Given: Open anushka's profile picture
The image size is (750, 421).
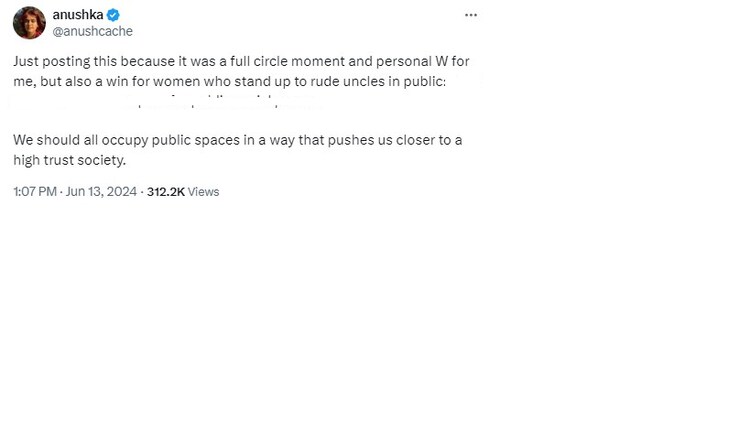Looking at the screenshot, I should (x=29, y=23).
